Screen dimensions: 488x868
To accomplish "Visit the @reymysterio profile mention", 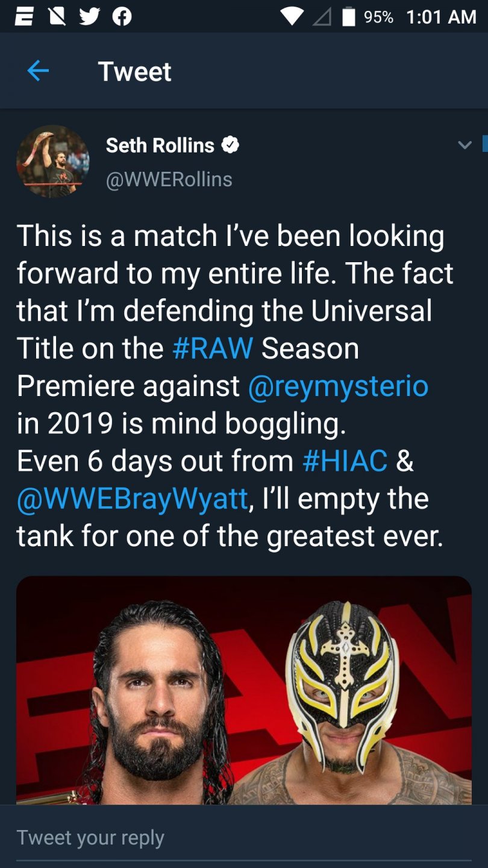I will point(338,386).
